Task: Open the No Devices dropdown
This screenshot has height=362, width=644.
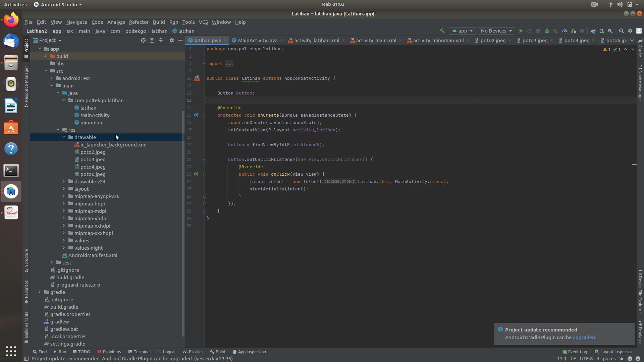Action: click(496, 31)
